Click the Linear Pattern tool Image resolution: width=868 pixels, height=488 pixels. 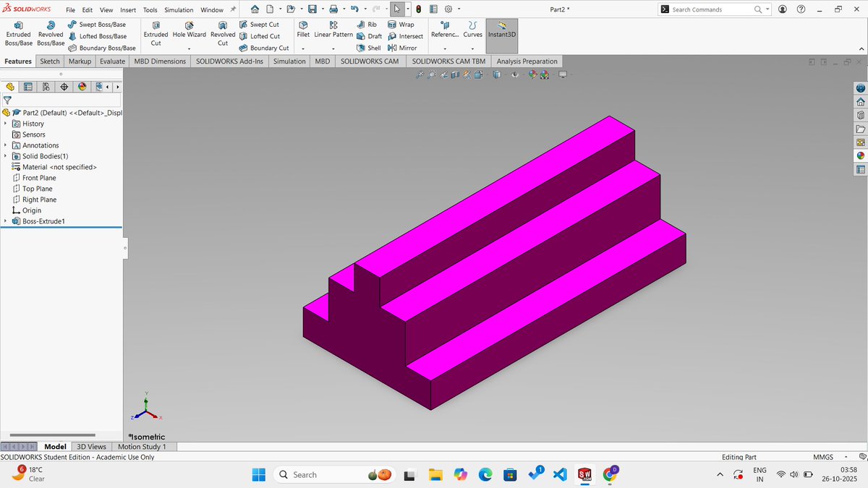click(333, 30)
